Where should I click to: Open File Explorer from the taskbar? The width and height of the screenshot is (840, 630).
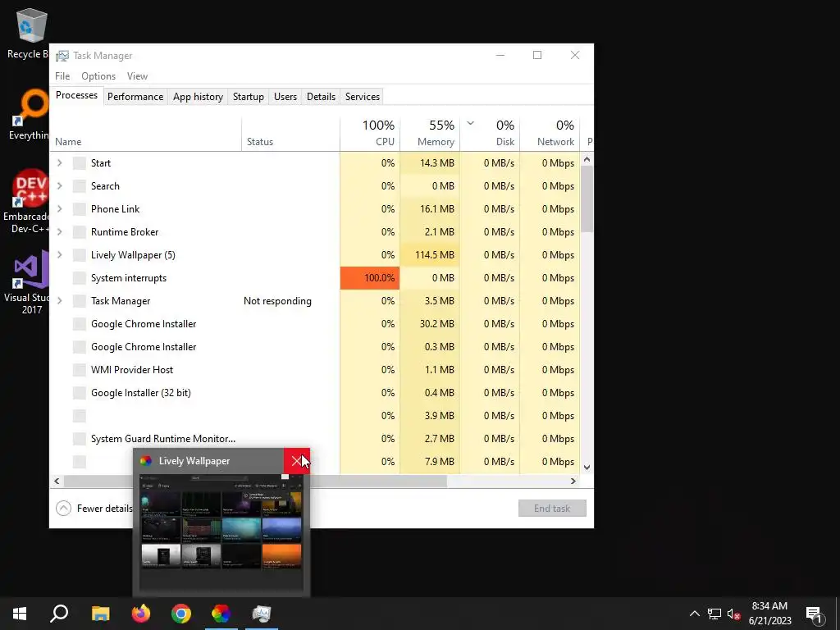click(100, 614)
